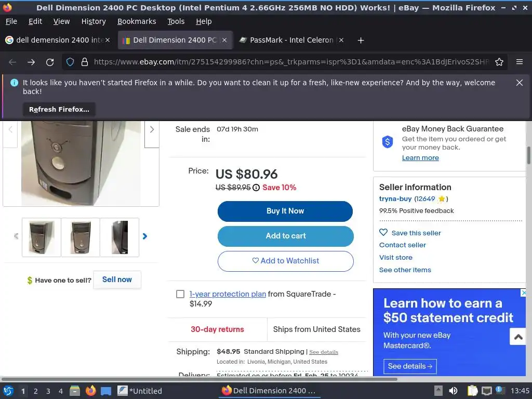Click the See other items link

(405, 270)
